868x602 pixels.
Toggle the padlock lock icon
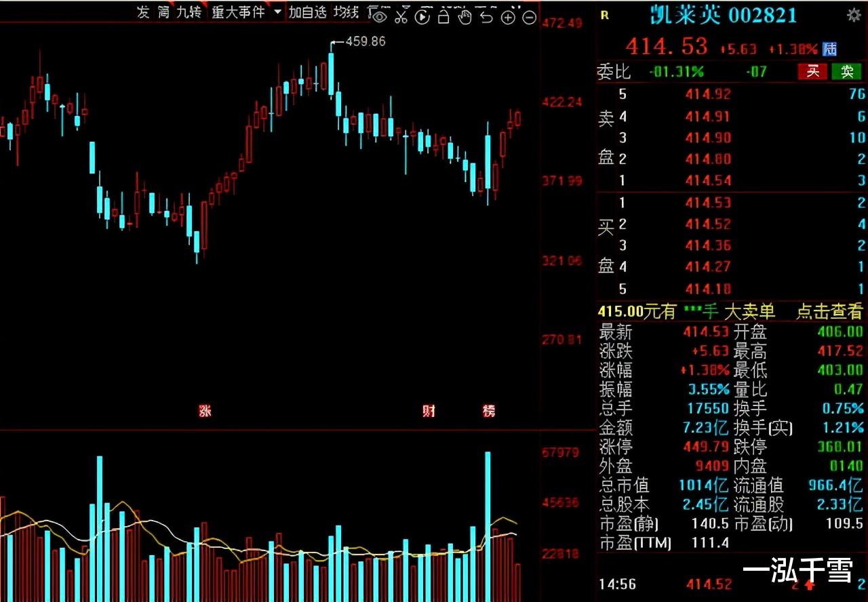pyautogui.click(x=443, y=16)
